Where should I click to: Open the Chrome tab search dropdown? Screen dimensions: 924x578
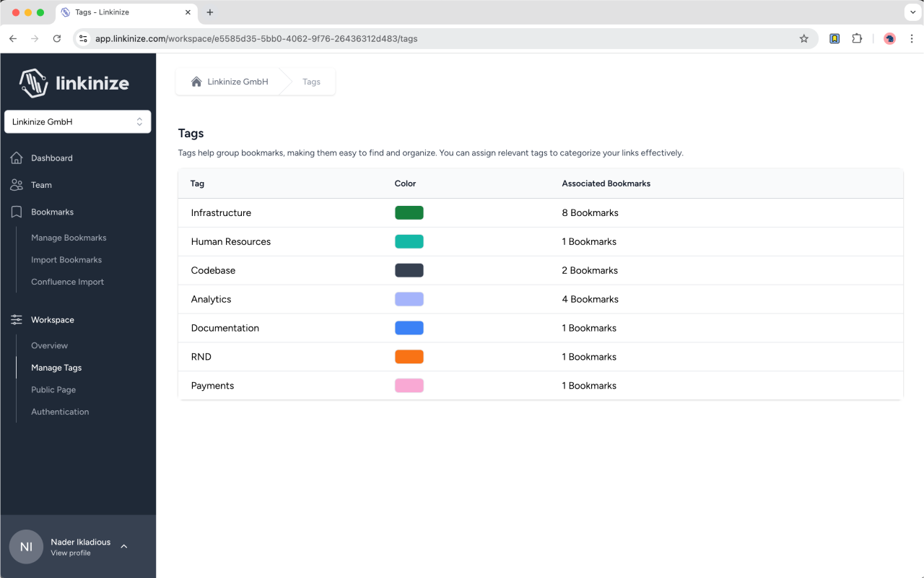pyautogui.click(x=913, y=12)
